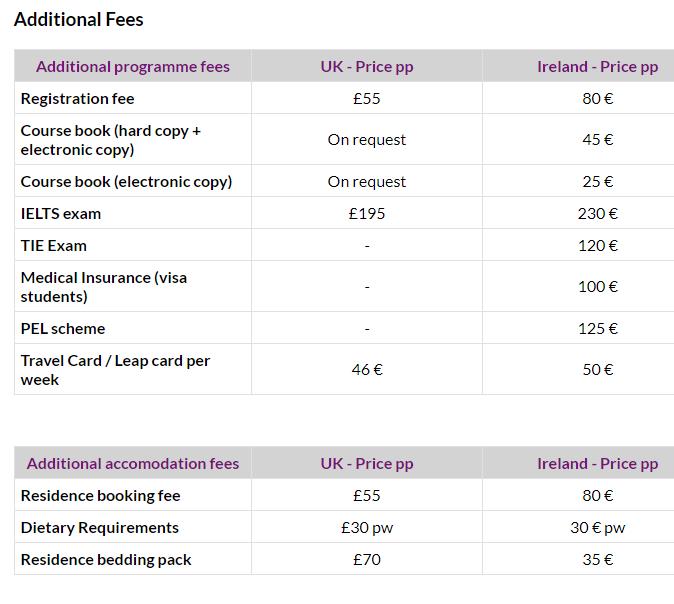
Task: Select the Registration fee row label
Action: coord(77,98)
